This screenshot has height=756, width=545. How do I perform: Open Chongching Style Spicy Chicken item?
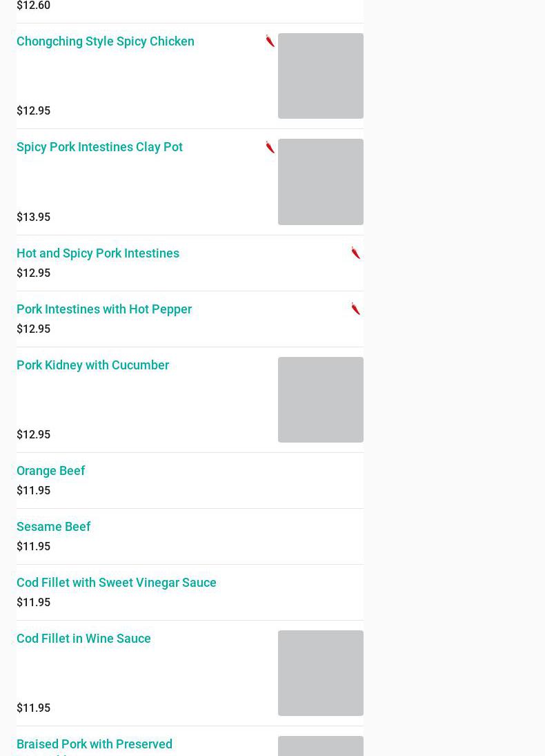click(x=106, y=41)
